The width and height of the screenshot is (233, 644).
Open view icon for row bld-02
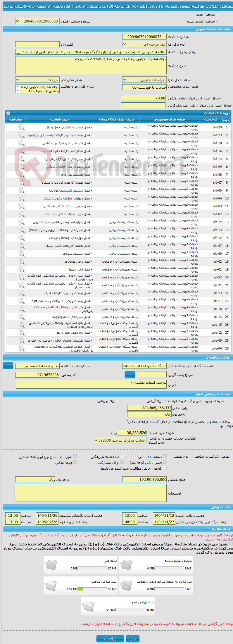click(x=21, y=214)
